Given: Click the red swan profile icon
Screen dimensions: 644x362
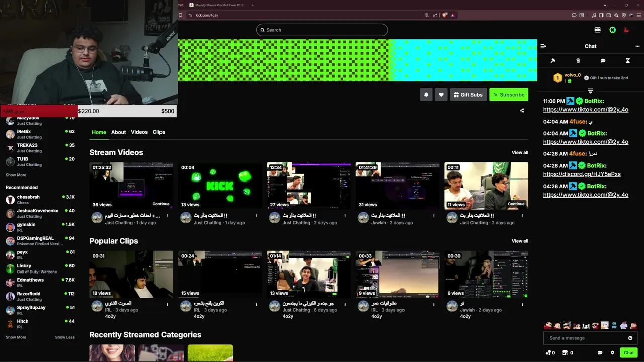Looking at the screenshot, I should pos(626,30).
